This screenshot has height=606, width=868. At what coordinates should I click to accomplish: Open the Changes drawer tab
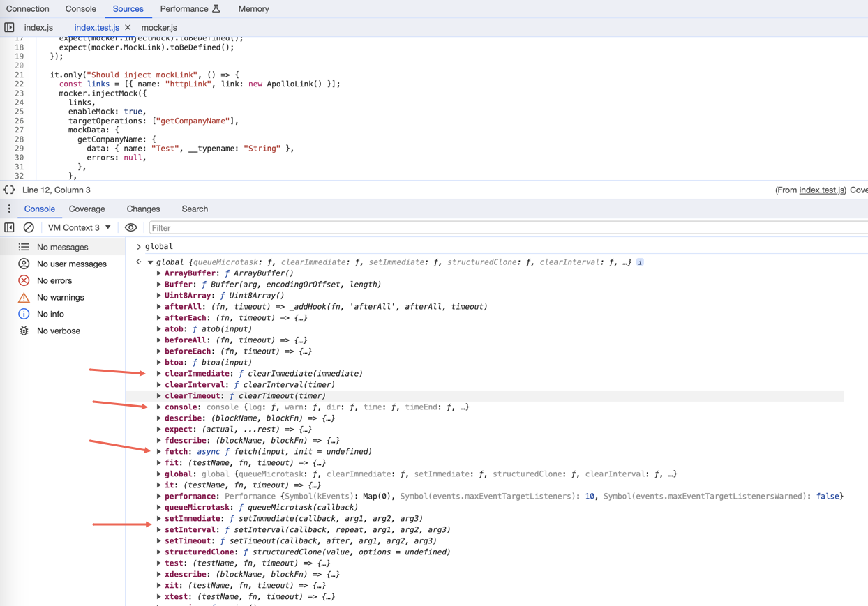(x=143, y=209)
